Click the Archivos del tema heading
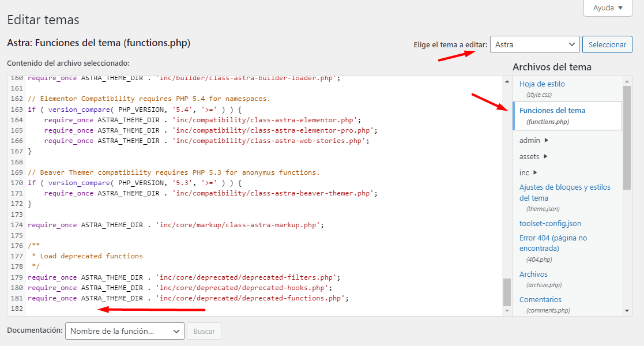The height and width of the screenshot is (346, 644). tap(552, 67)
